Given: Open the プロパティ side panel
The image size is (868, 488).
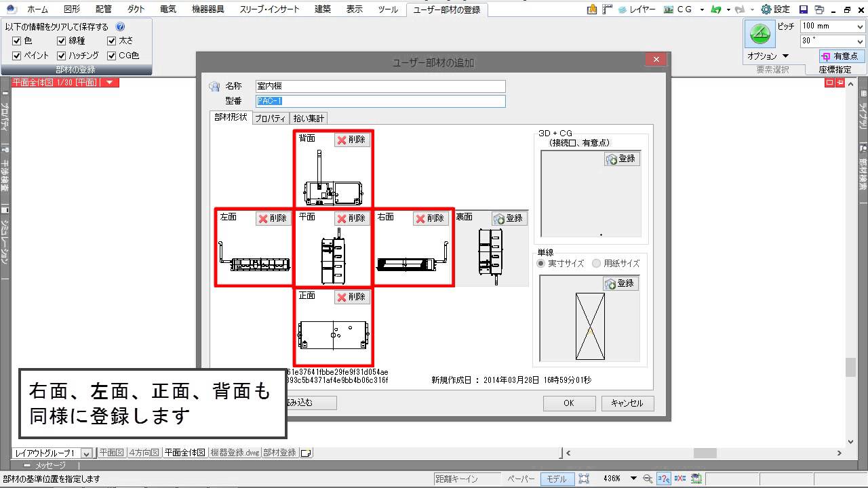Looking at the screenshot, I should [x=5, y=117].
